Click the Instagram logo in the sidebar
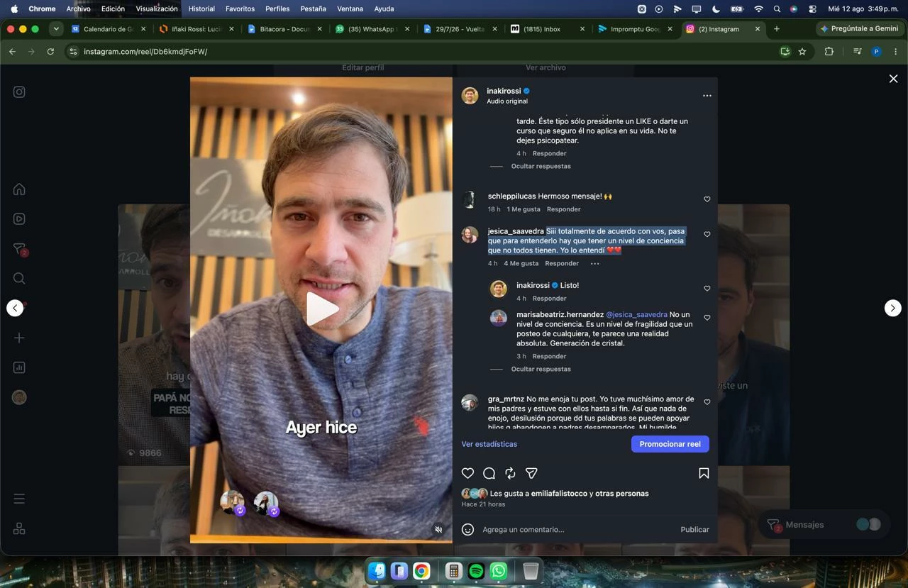 click(19, 91)
